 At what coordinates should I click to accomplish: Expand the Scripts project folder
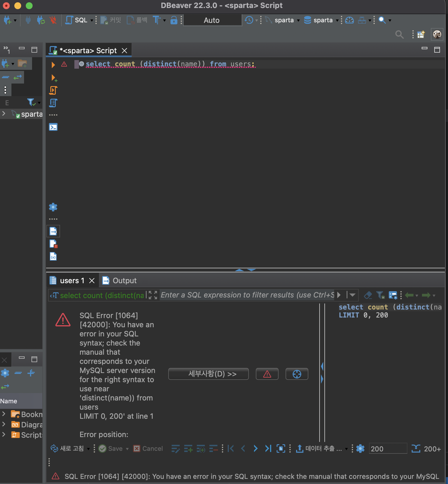tap(4, 435)
